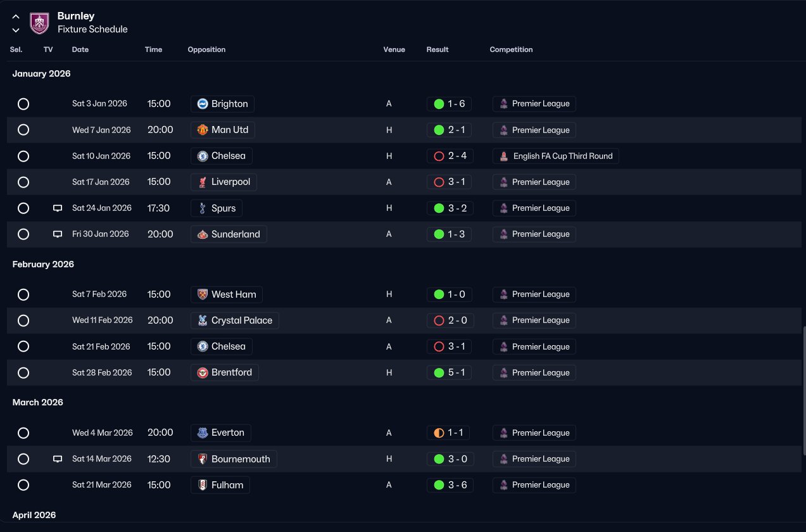Viewport: 806px width, 532px height.
Task: Click the TV icon on Sunderland fixture row
Action: tap(58, 234)
